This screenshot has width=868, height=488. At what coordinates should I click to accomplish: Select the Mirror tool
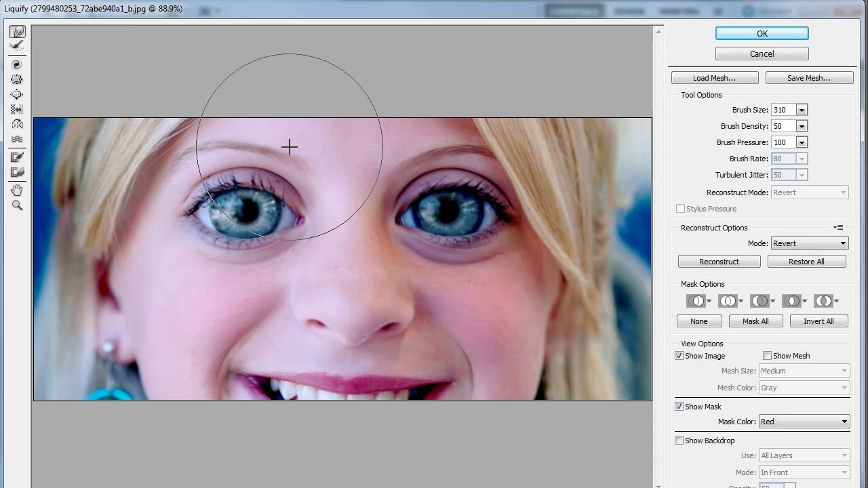[18, 124]
